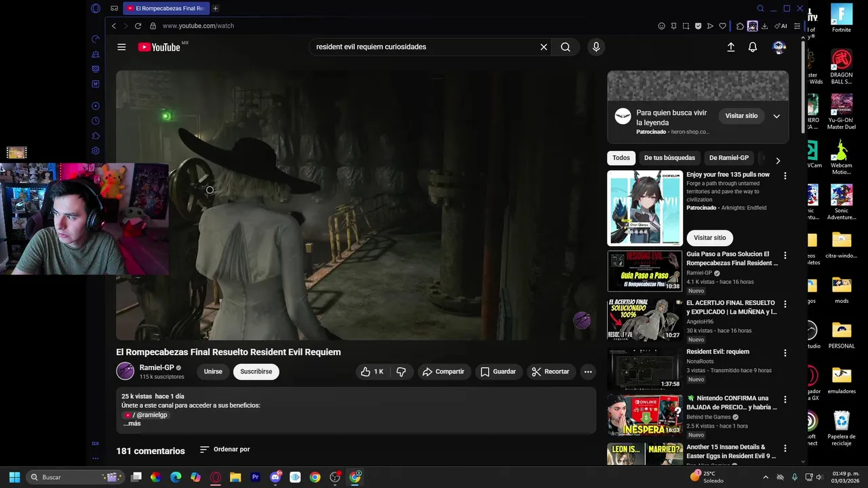The width and height of the screenshot is (868, 488).
Task: Open YouTube account avatar menu
Action: coord(779,47)
